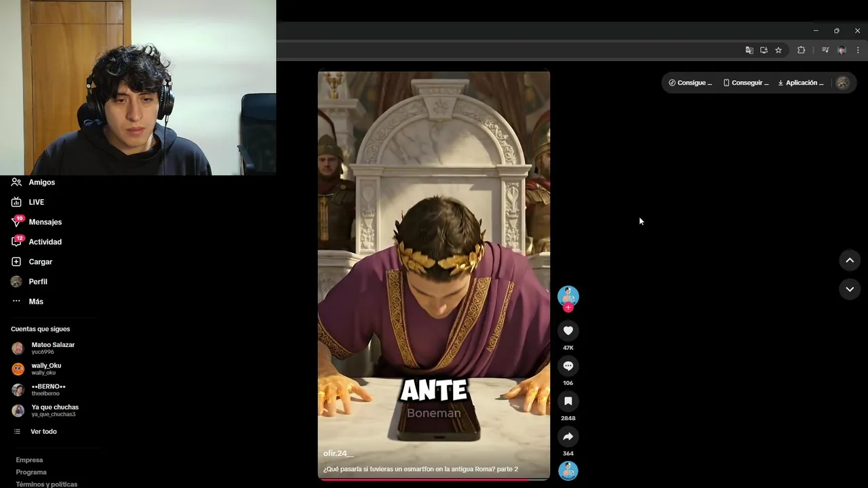Open wally_Oku's account
This screenshot has width=868, height=488.
(46, 369)
